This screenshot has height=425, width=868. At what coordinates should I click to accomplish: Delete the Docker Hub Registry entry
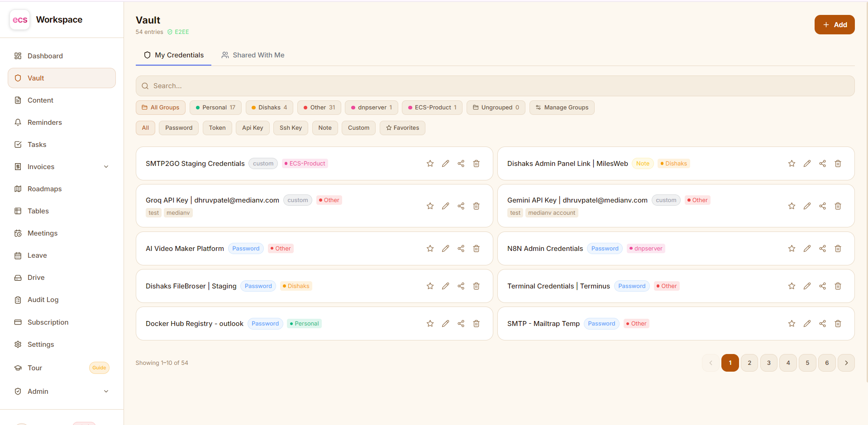pyautogui.click(x=476, y=324)
